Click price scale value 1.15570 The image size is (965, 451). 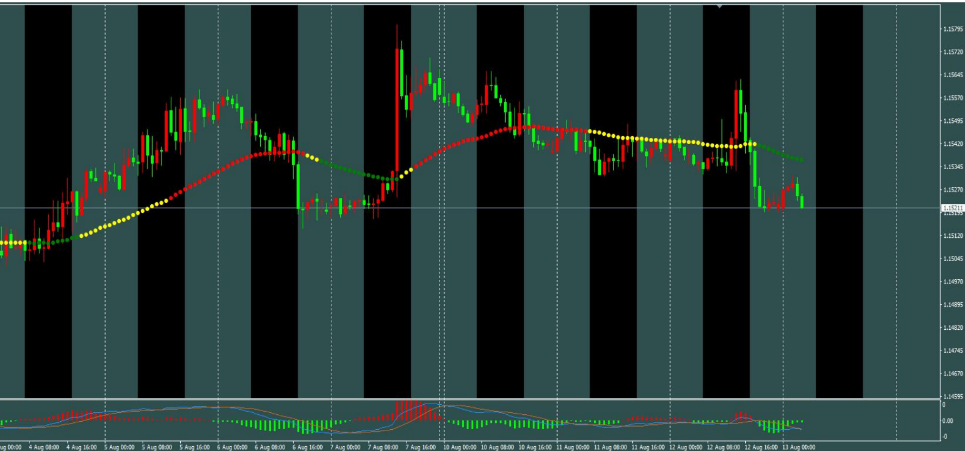(953, 98)
